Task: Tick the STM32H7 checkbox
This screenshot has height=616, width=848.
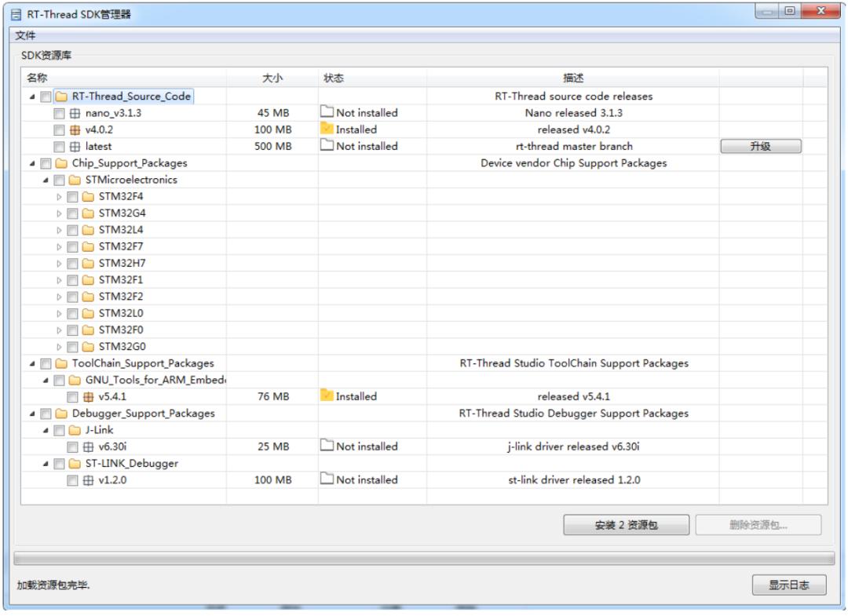Action: click(x=72, y=264)
